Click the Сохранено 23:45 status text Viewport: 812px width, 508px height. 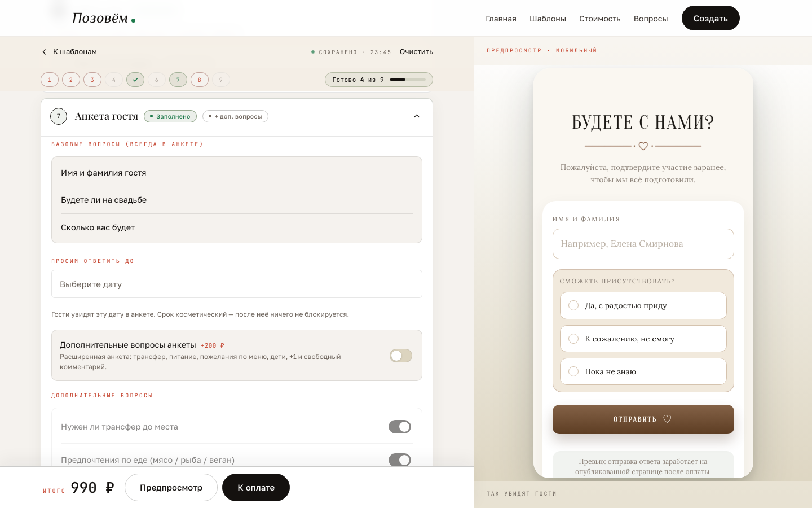click(x=351, y=52)
